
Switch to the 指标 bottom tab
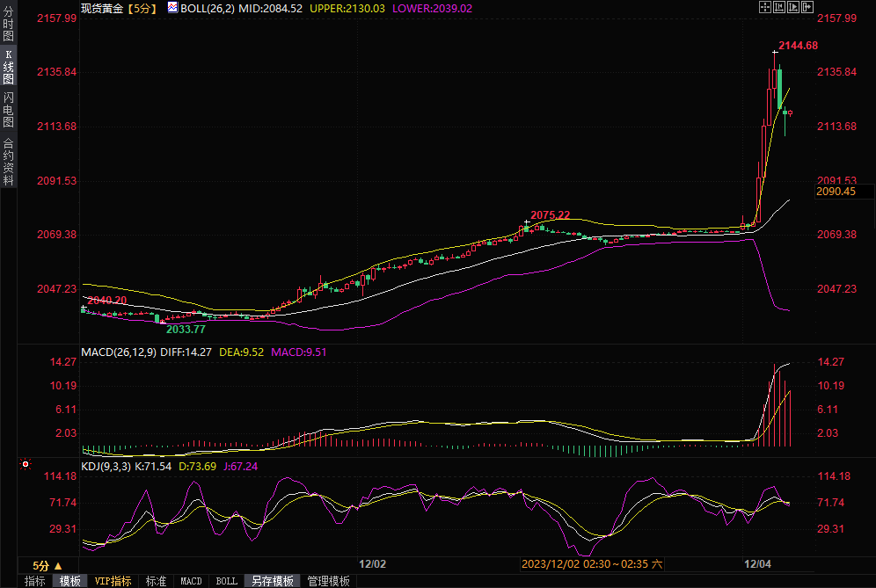pyautogui.click(x=34, y=581)
